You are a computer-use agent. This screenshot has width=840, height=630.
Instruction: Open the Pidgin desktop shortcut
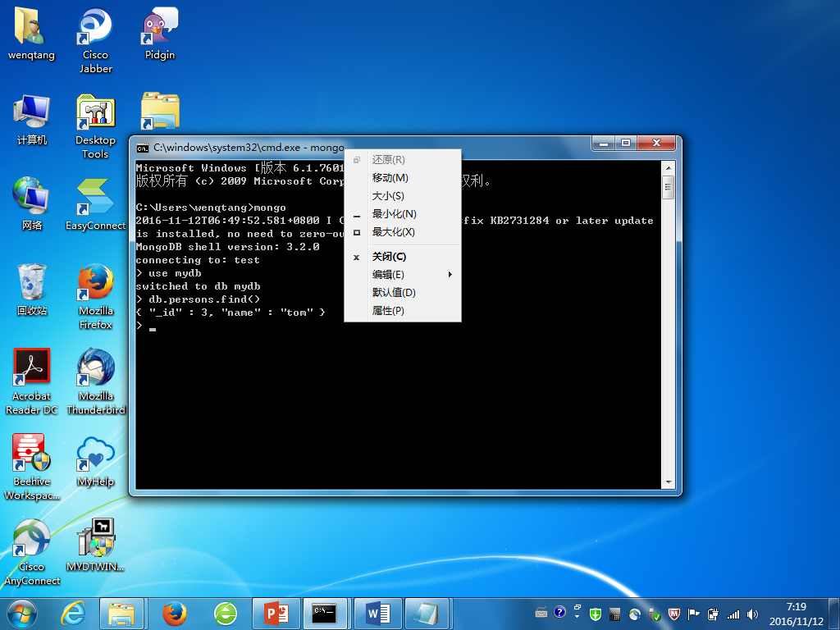pos(160,28)
